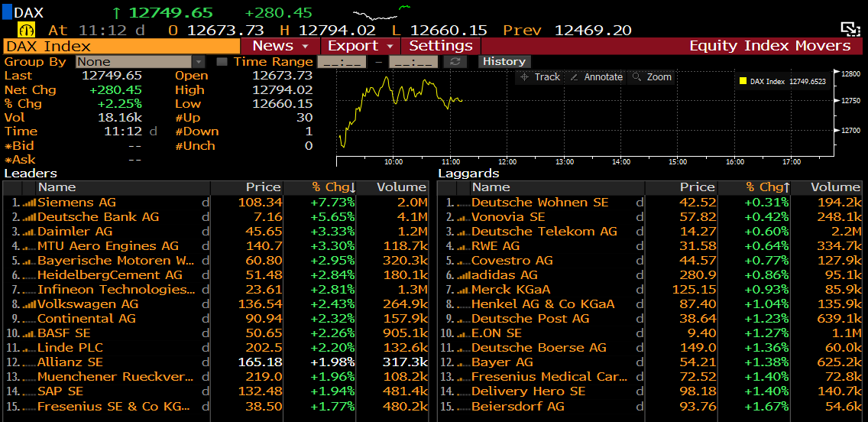The width and height of the screenshot is (868, 422).
Task: Open the Settings menu item
Action: point(441,45)
